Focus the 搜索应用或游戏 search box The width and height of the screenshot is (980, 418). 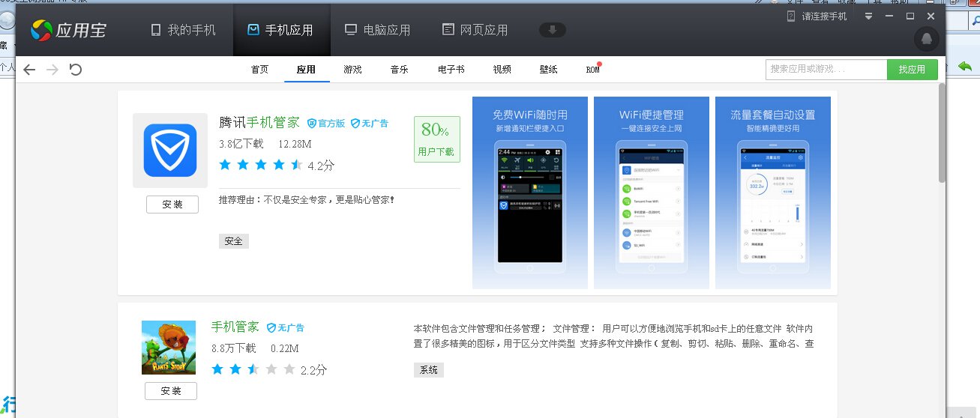click(826, 69)
